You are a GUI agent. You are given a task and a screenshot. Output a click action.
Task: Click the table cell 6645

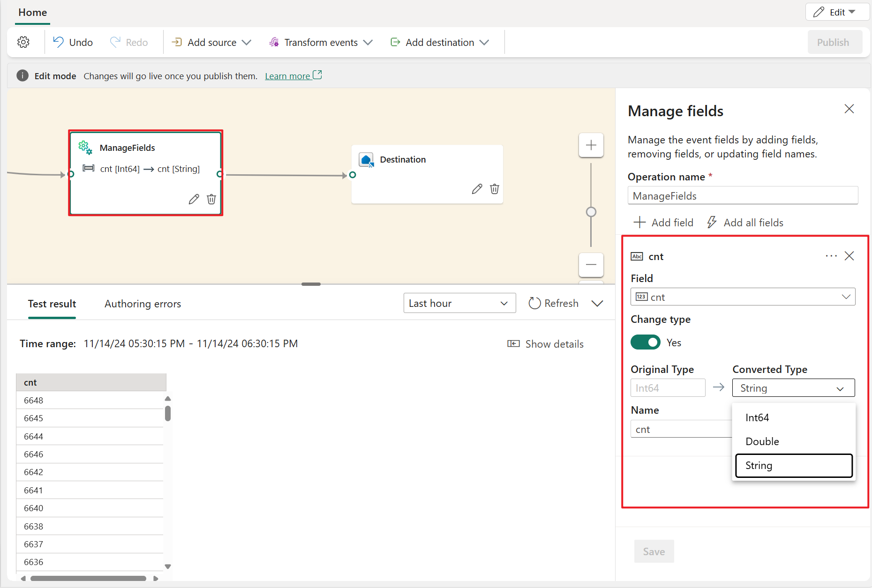pyautogui.click(x=90, y=418)
